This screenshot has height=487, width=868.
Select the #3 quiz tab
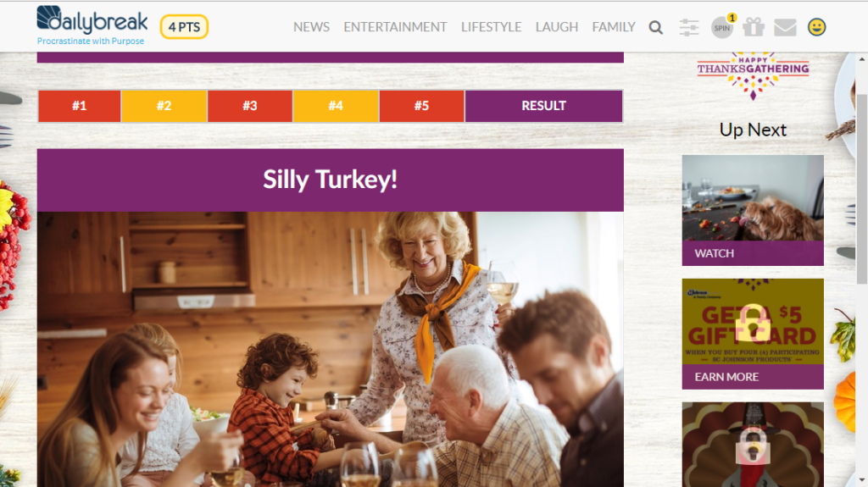[250, 106]
